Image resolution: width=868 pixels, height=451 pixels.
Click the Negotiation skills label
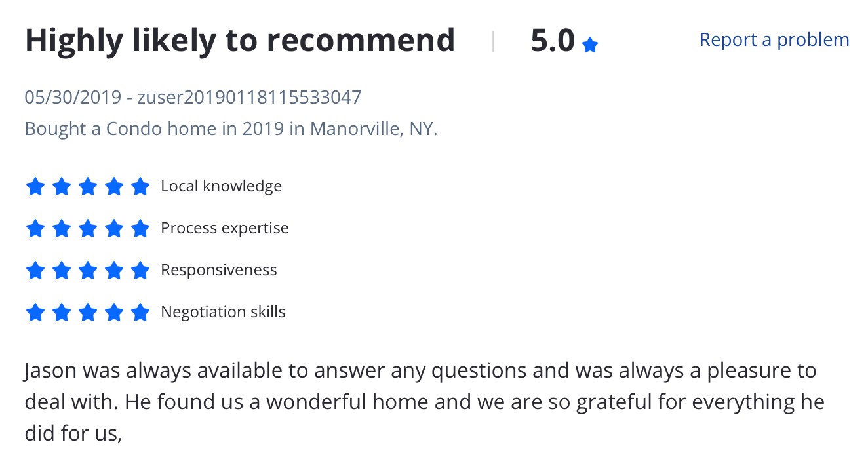coord(224,312)
